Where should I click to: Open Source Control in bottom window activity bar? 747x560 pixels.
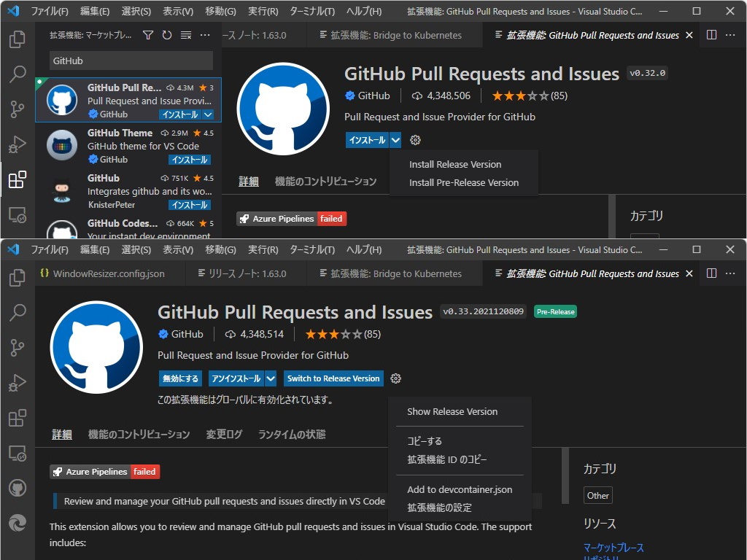pos(18,348)
